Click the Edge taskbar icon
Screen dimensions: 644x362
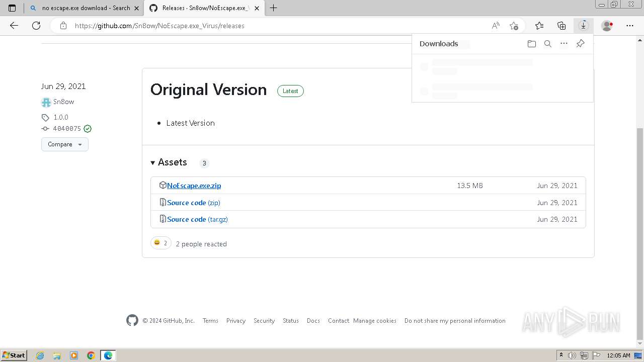click(108, 355)
